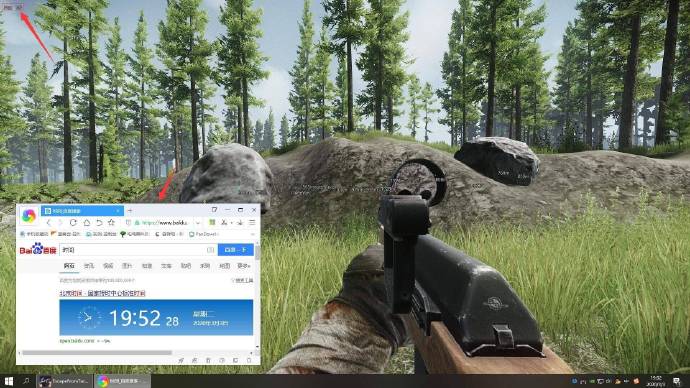Switch to Escape from Tarkov taskbar item
Image resolution: width=690 pixels, height=388 pixels.
[65, 381]
